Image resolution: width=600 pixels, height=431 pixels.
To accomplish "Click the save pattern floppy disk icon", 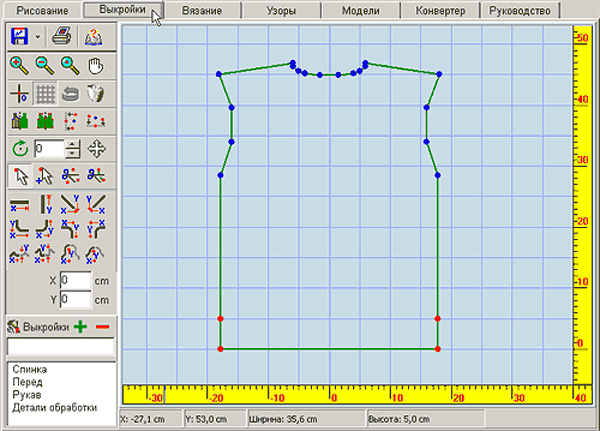I will click(x=19, y=37).
